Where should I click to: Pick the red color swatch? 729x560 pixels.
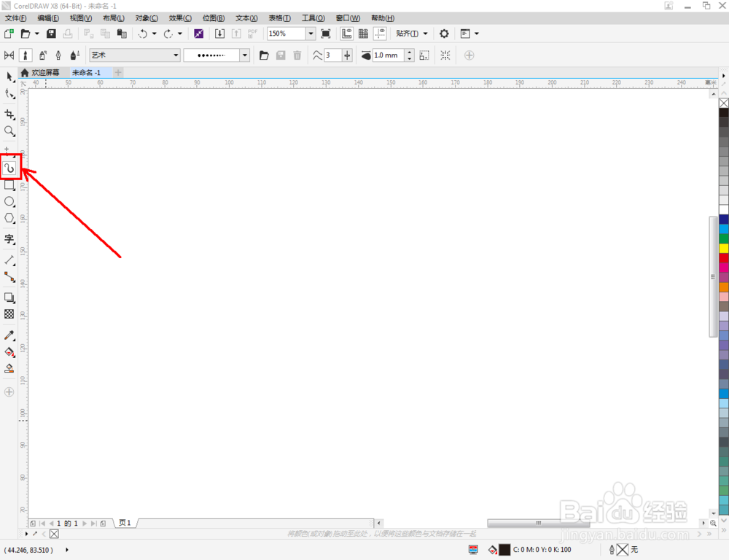coord(724,257)
